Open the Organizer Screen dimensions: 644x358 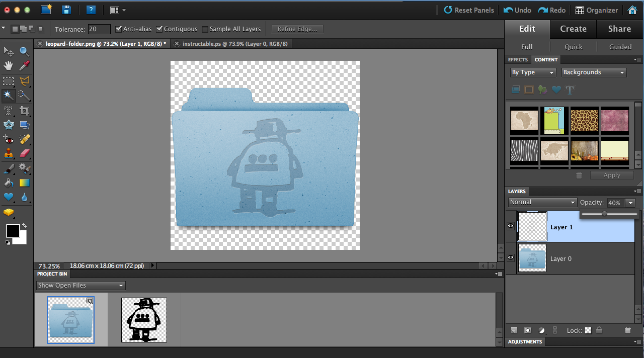(597, 10)
